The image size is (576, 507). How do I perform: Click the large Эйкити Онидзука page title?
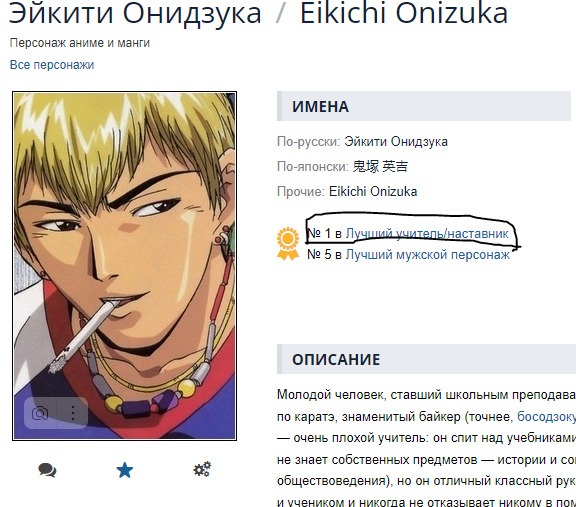135,13
